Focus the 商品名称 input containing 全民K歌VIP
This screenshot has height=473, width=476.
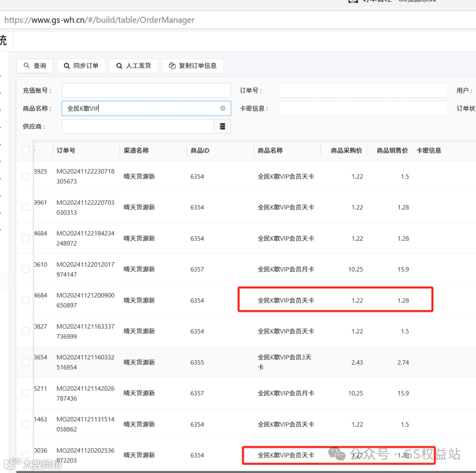pos(146,108)
